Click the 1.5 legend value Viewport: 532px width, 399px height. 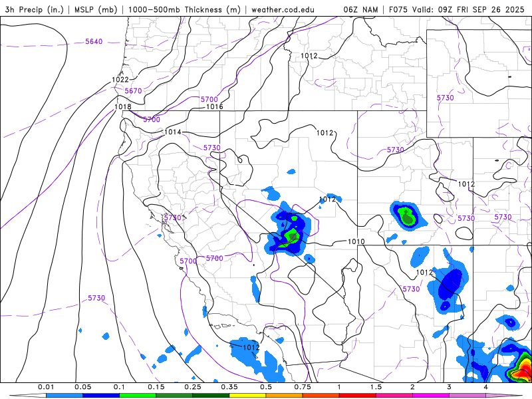coord(376,387)
